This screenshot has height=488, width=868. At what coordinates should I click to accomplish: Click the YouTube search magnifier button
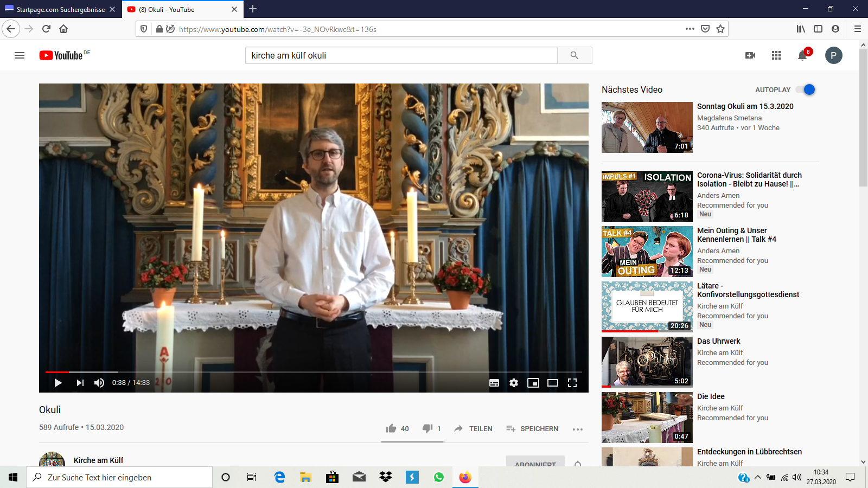pos(575,55)
